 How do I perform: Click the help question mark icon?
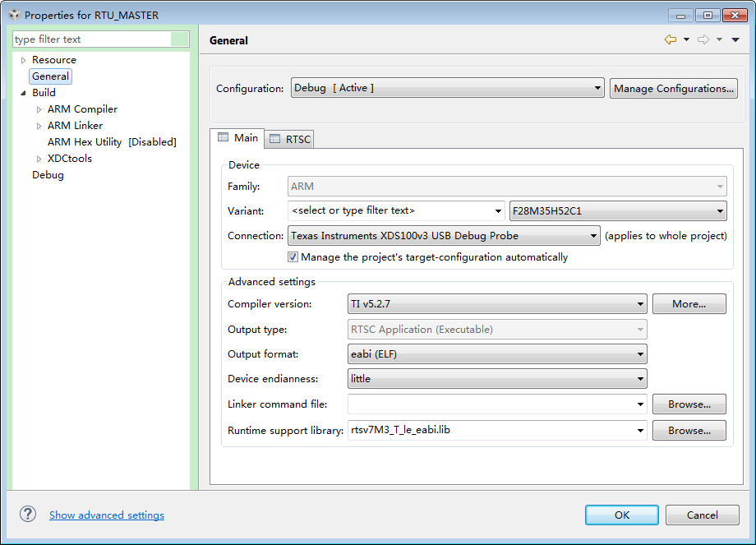[28, 514]
